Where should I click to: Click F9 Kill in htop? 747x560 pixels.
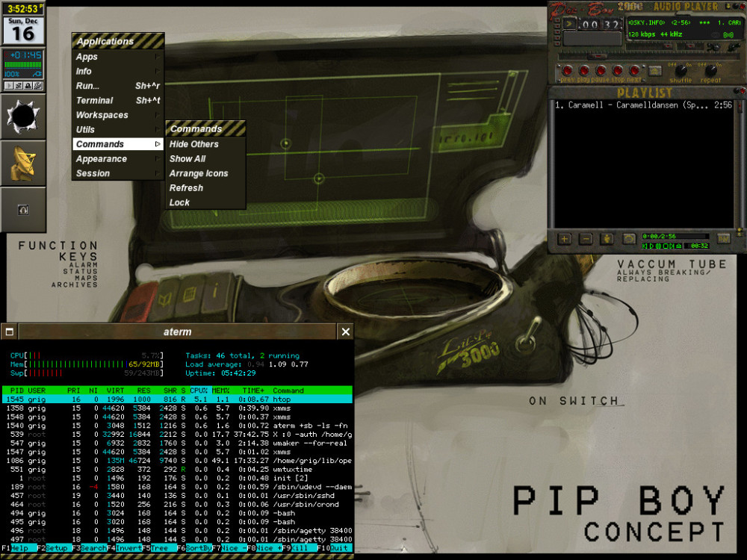(x=300, y=548)
